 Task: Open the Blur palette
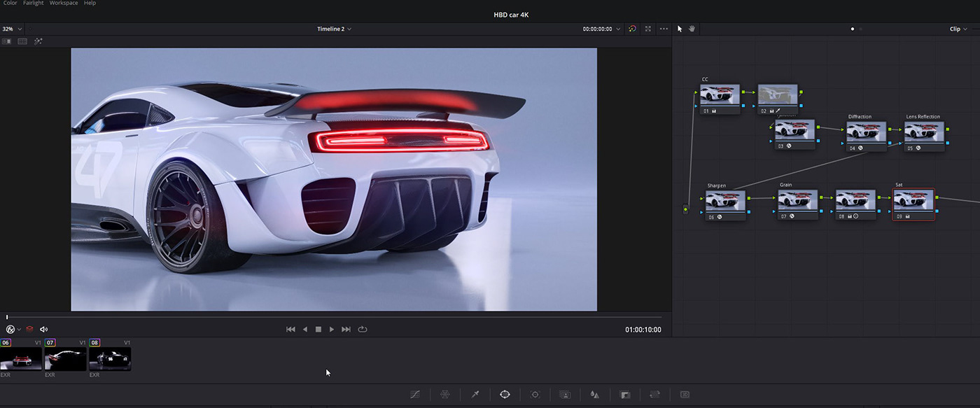[594, 394]
